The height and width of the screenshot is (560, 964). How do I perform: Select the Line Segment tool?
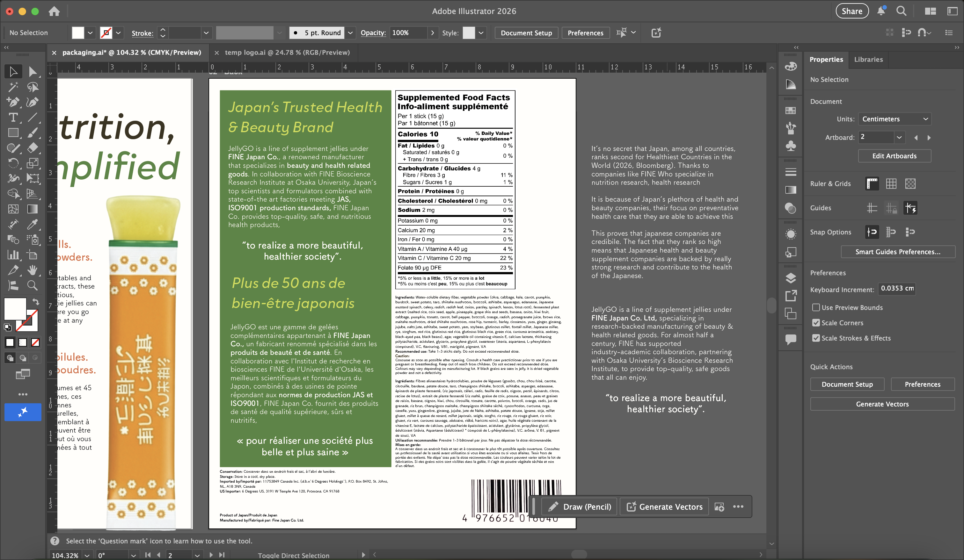[x=33, y=117]
